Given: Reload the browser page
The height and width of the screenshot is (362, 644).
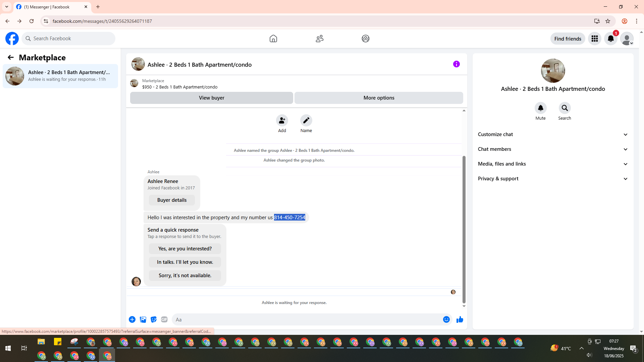Looking at the screenshot, I should pos(32,21).
